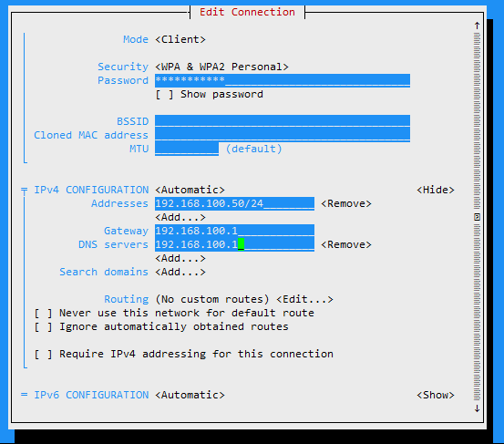
Task: Show the IPv6 configuration section
Action: (436, 395)
